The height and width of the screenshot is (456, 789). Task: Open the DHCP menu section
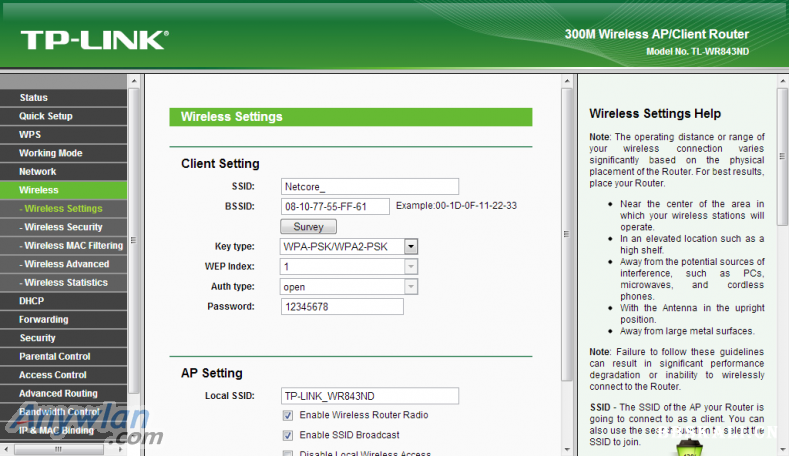pyautogui.click(x=31, y=301)
